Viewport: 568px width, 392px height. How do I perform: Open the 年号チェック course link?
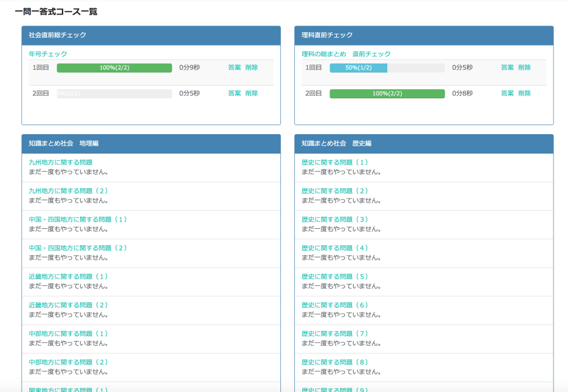click(x=48, y=54)
